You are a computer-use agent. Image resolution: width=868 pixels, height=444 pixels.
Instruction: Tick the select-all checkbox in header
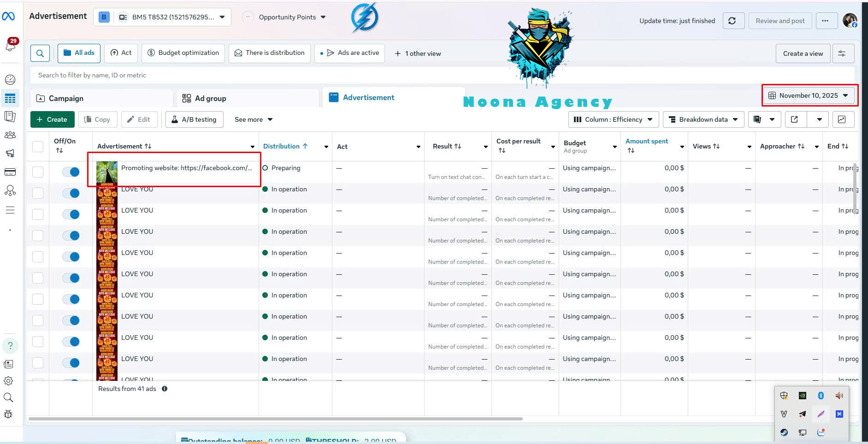[x=38, y=147]
